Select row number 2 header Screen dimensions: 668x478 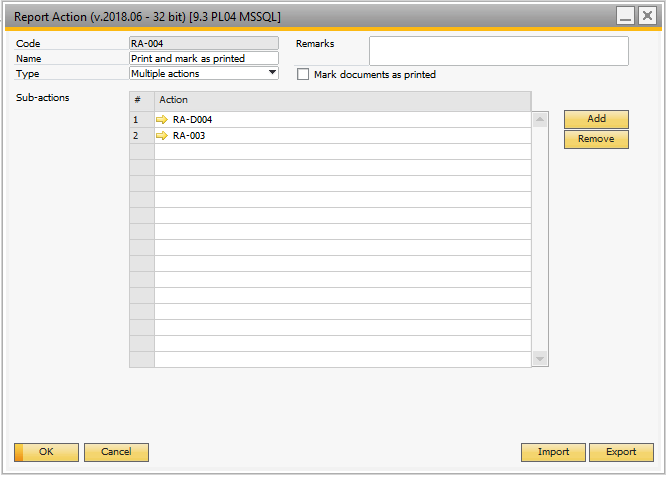click(x=142, y=136)
